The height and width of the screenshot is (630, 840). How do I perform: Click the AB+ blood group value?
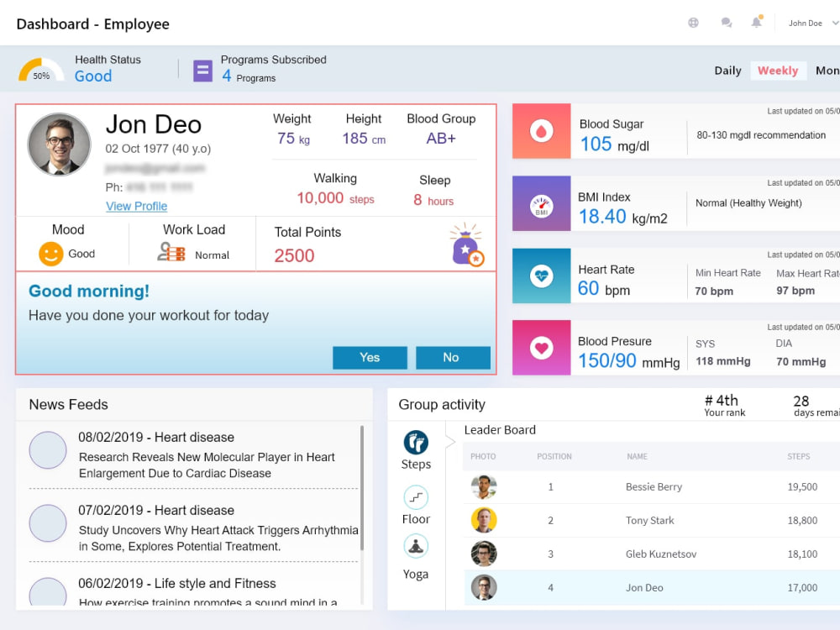(x=441, y=139)
